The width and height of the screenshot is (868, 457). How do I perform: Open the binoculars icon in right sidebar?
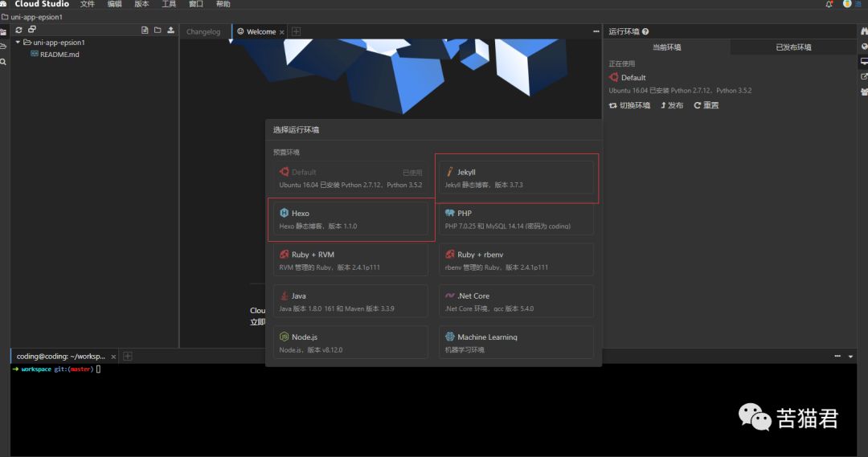[x=864, y=31]
